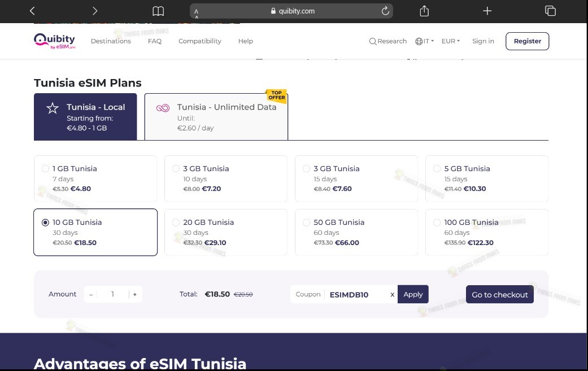
Task: Show the tab overview icon
Action: [550, 11]
